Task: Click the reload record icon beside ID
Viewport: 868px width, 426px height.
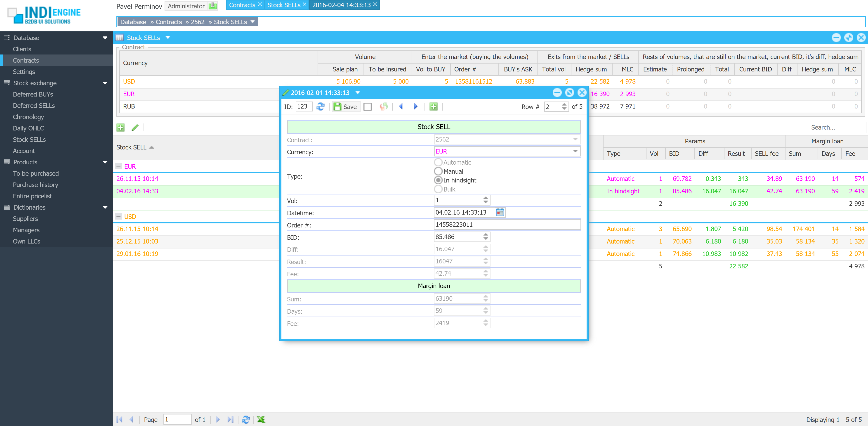Action: [x=320, y=106]
